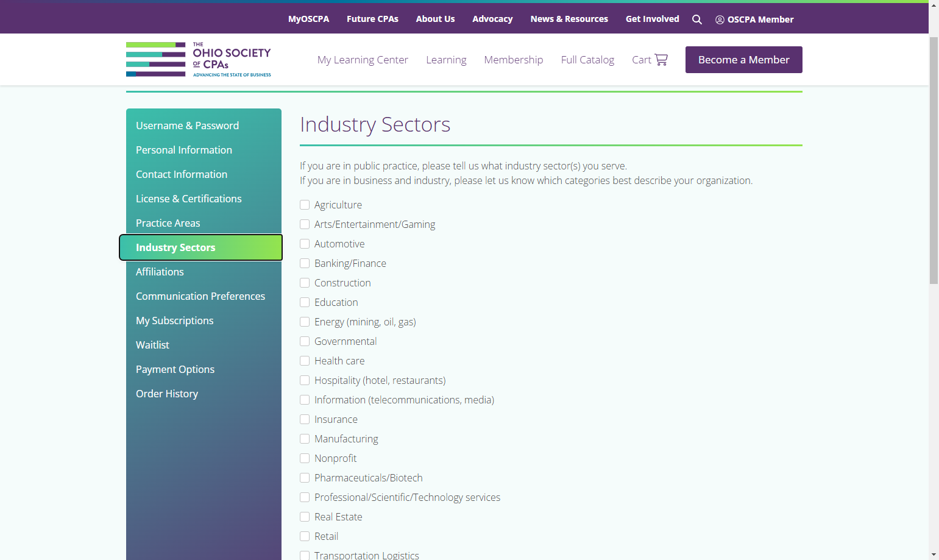Check the Retail checkbox
Screen dimensions: 939x560
pyautogui.click(x=305, y=536)
